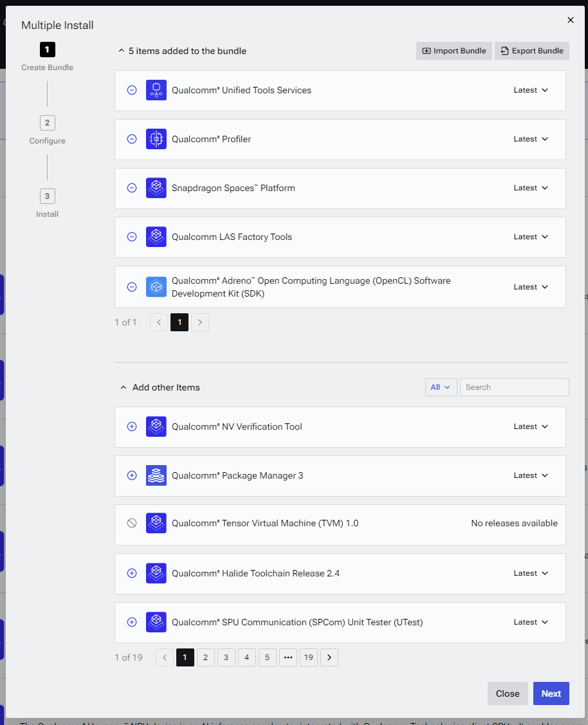Add SPU Communication Unit Tester to bundle
Viewport: 588px width, 725px height.
(x=132, y=622)
